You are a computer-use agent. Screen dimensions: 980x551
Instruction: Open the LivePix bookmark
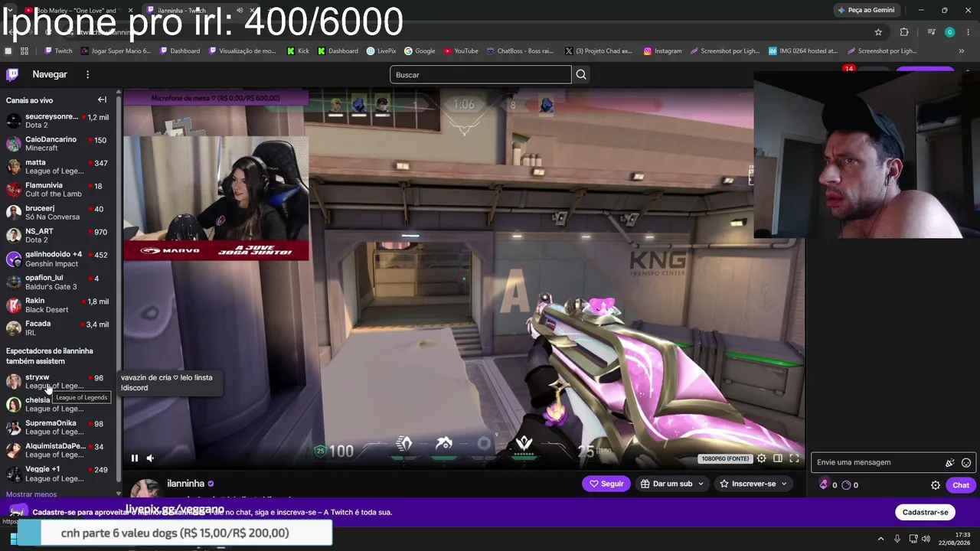pyautogui.click(x=381, y=51)
